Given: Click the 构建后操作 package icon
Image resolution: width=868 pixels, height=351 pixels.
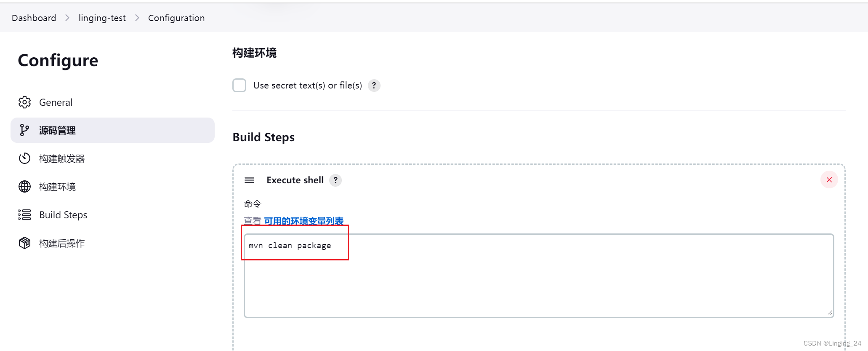Looking at the screenshot, I should [24, 243].
